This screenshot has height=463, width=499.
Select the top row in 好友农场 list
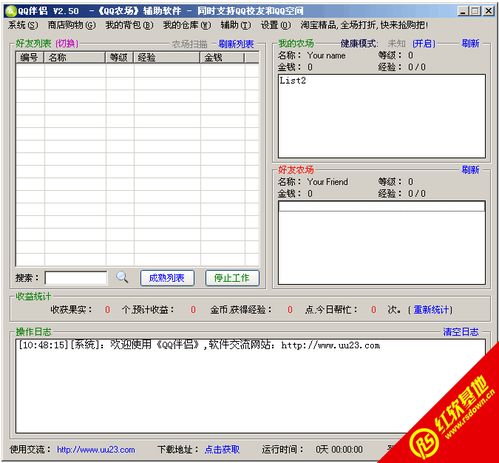(x=382, y=207)
